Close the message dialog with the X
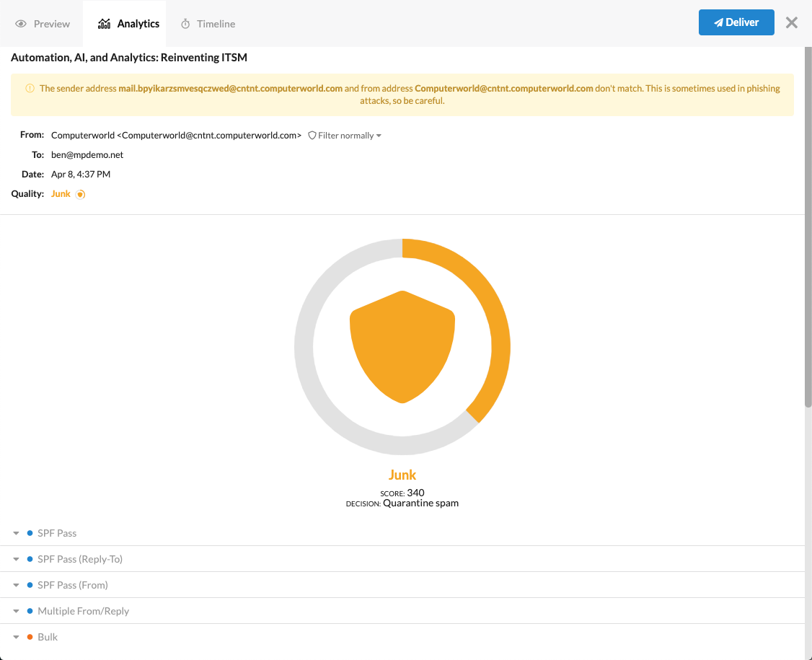812x660 pixels. tap(791, 22)
